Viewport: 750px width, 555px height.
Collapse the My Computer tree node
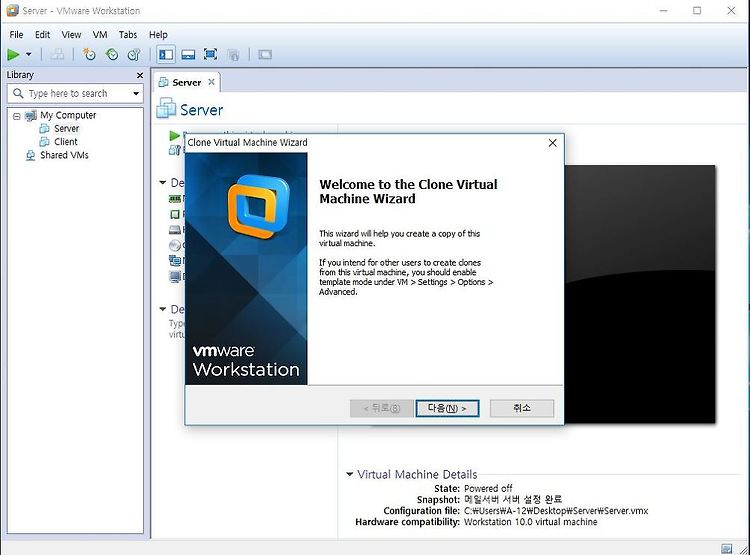(x=17, y=116)
